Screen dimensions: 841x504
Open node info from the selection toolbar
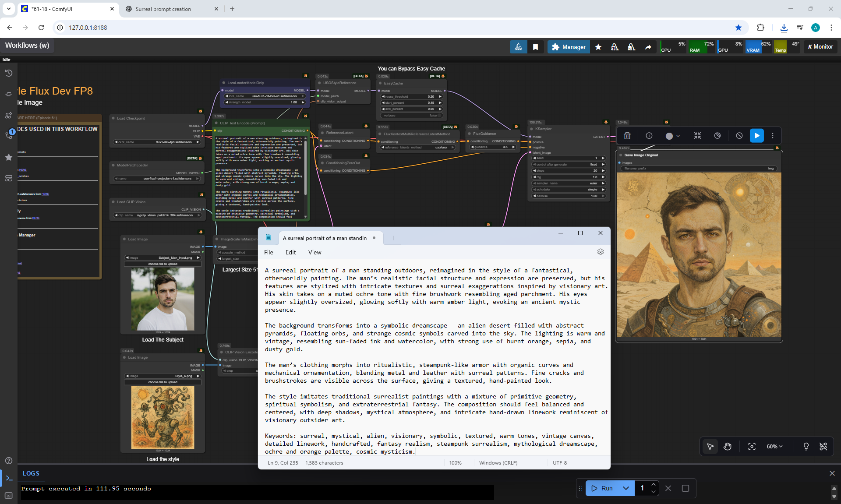click(649, 136)
